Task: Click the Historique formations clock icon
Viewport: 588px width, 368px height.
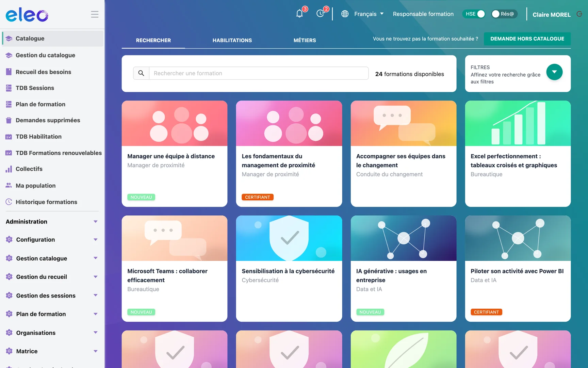Action: click(9, 202)
